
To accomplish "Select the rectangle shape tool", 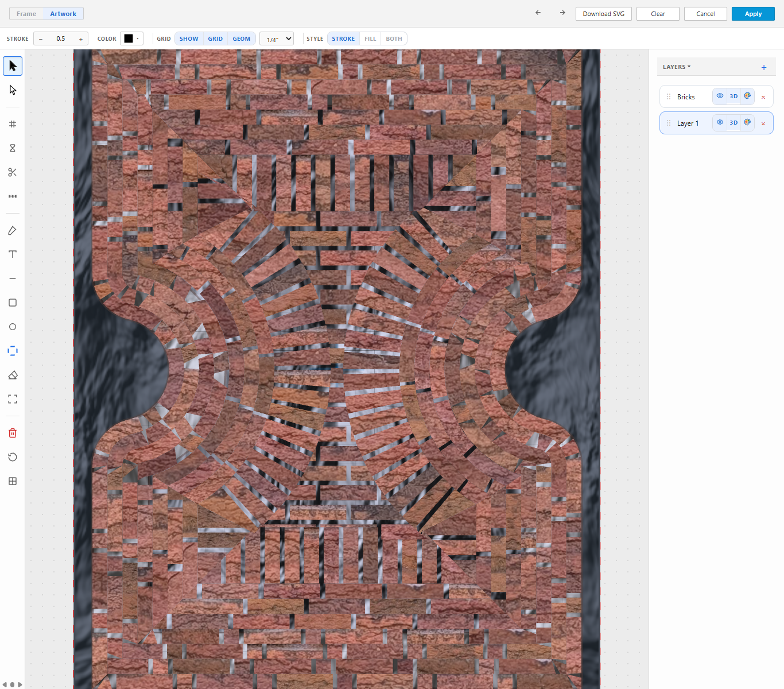I will click(x=13, y=303).
